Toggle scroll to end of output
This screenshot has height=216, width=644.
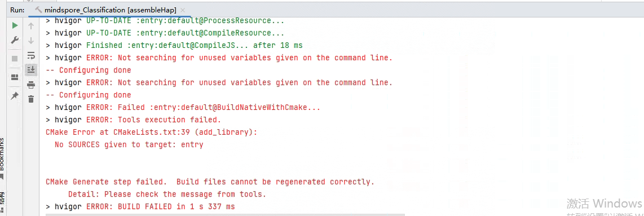(31, 70)
